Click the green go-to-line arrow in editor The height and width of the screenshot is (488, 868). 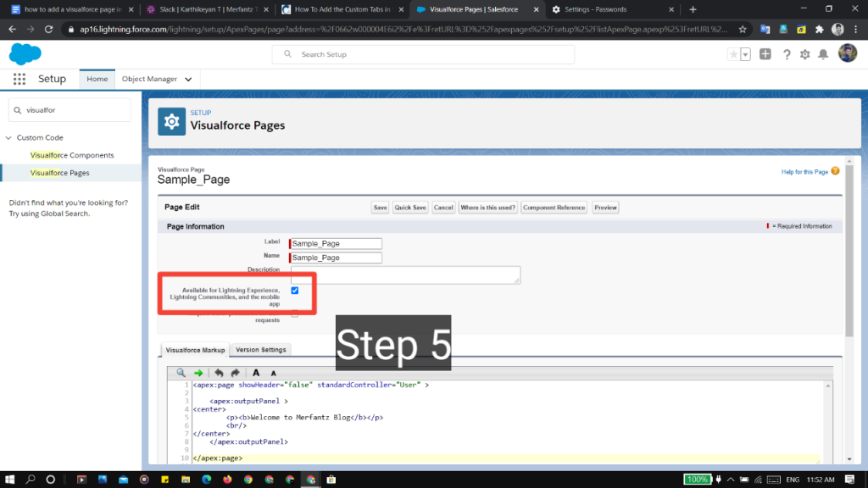pos(198,373)
